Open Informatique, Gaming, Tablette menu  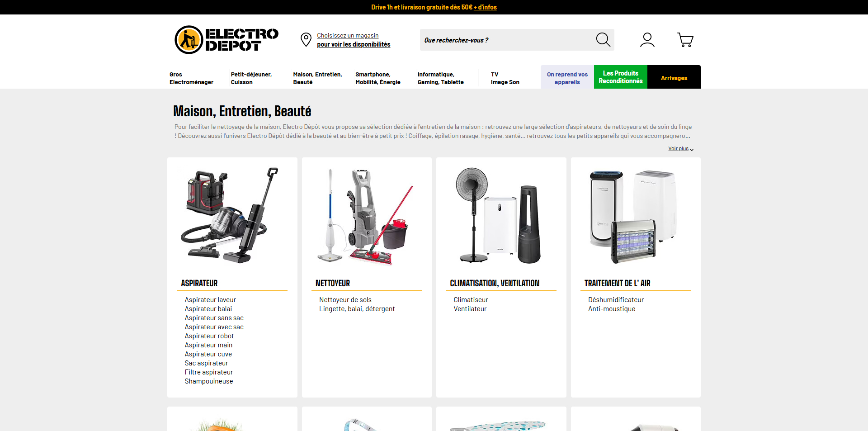[441, 78]
